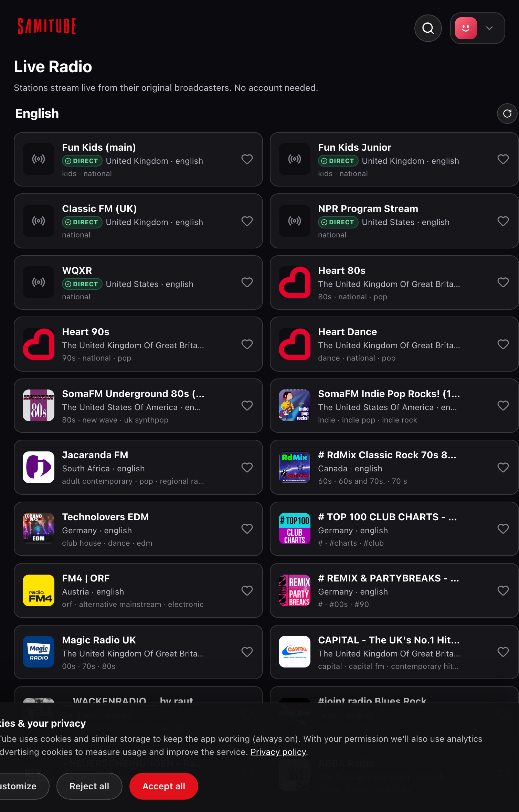Select the RdMix Classic Rock thumbnail
Image resolution: width=519 pixels, height=812 pixels.
pyautogui.click(x=295, y=467)
